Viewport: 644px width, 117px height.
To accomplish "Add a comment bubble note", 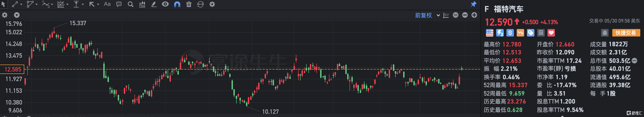I will click(119, 4).
